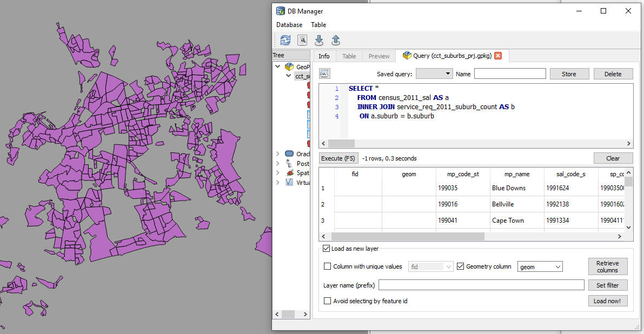
Task: Toggle the Geometry column checkbox
Action: coord(460,266)
